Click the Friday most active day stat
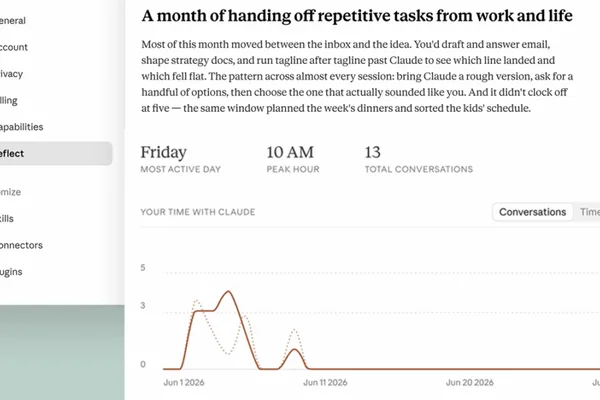Screen dimensions: 600x400 point(181,159)
